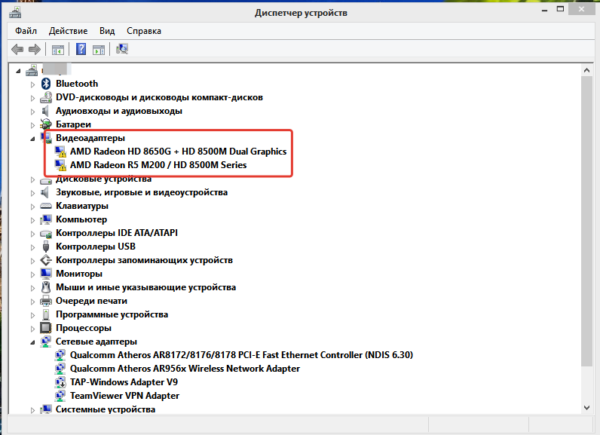Open the Действие menu

pos(68,31)
